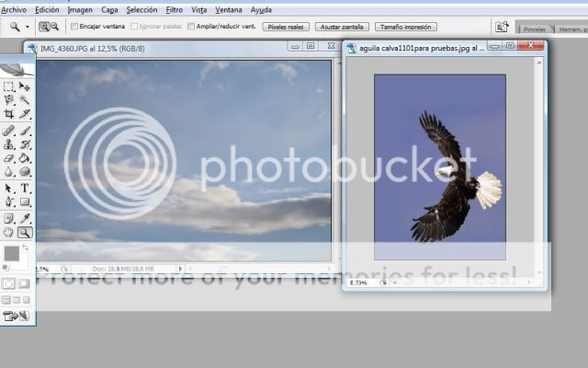
Task: Click the Ignorar paletas checkbox
Action: pos(134,27)
